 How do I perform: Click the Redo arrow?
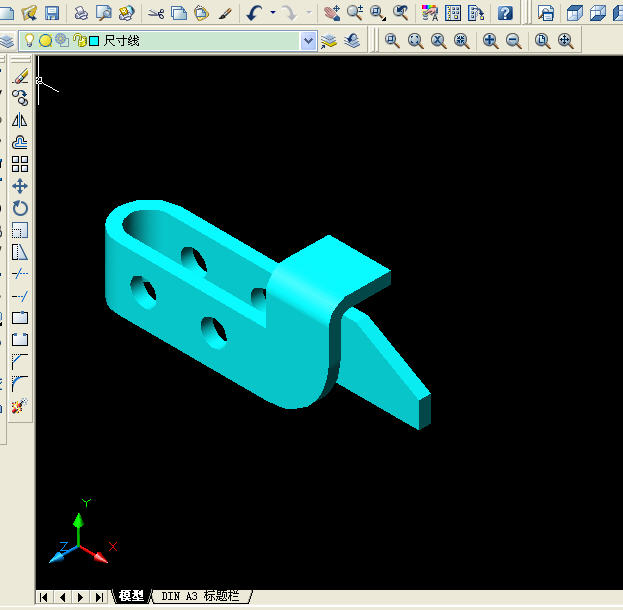tap(290, 13)
